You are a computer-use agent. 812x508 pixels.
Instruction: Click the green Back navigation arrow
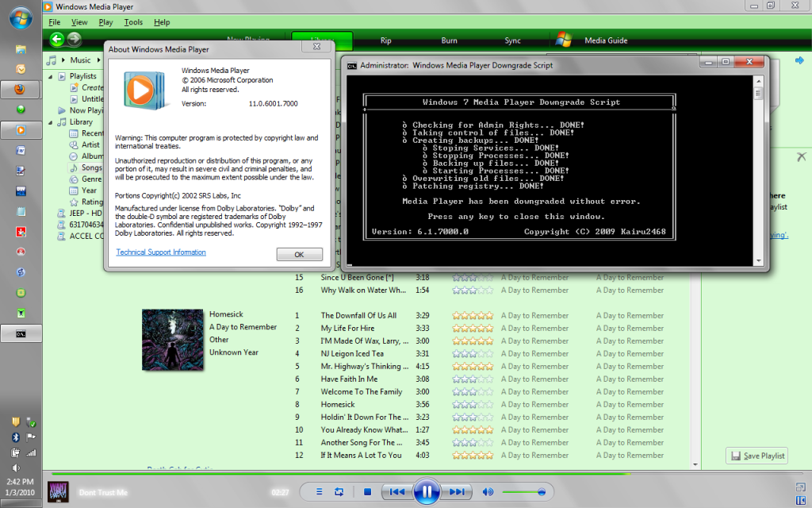tap(57, 39)
